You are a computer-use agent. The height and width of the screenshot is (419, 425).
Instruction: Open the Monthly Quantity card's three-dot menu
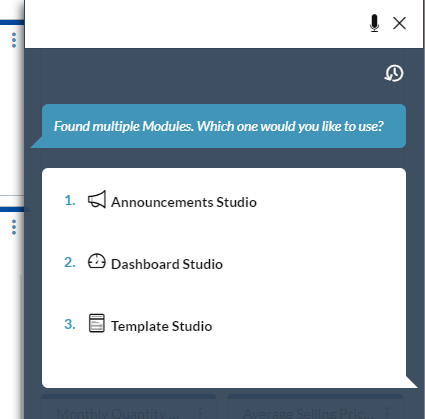coord(200,413)
